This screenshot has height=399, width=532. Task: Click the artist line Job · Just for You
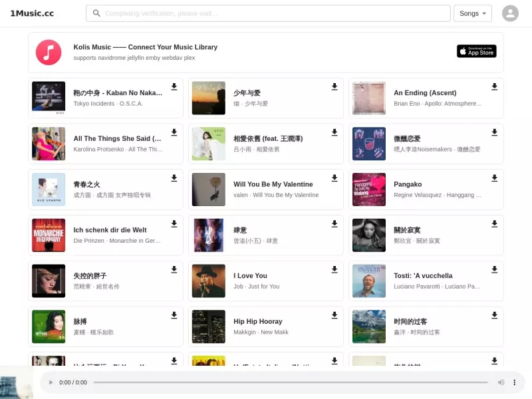coord(257,287)
